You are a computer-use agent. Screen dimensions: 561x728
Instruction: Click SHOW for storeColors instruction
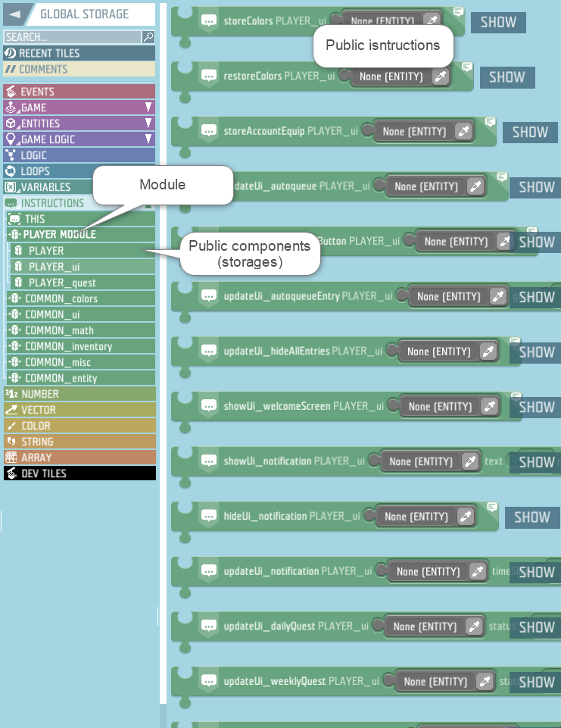[x=498, y=22]
